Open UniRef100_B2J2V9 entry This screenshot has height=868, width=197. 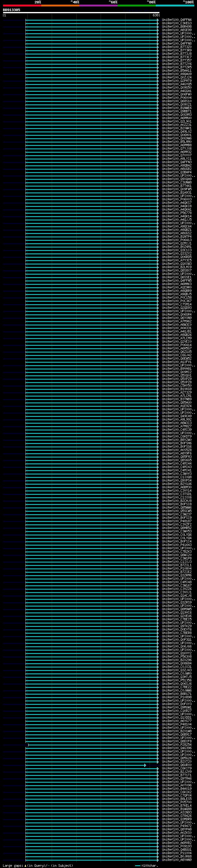(176, 772)
